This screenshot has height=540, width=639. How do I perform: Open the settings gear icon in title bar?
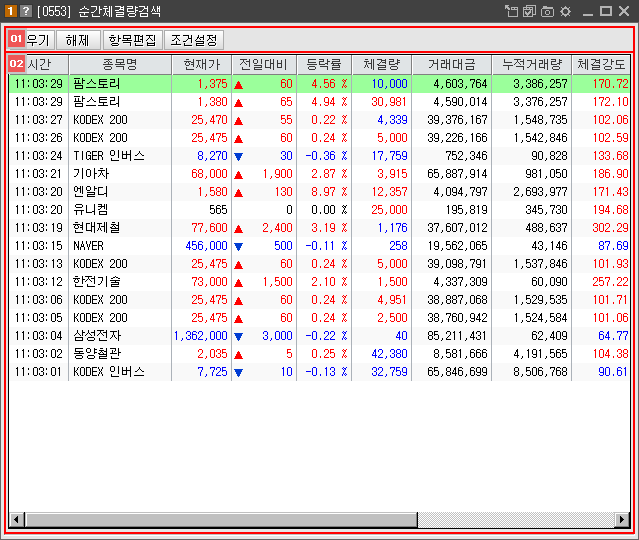point(566,11)
